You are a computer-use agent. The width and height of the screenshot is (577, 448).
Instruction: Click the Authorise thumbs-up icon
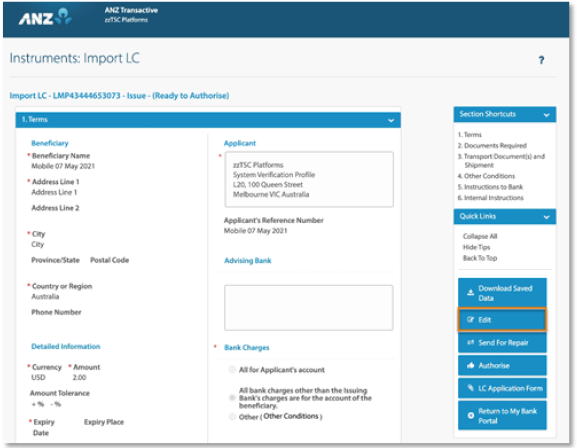[470, 366]
